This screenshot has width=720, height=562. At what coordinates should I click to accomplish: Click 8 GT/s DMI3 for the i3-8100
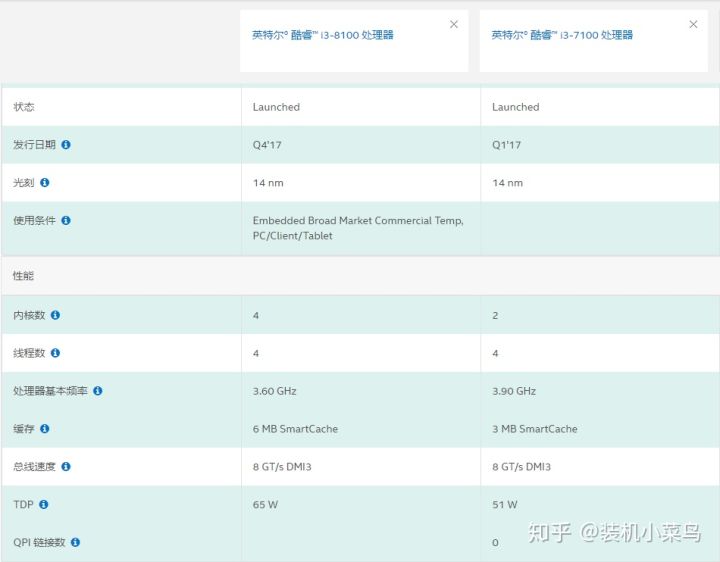click(282, 467)
